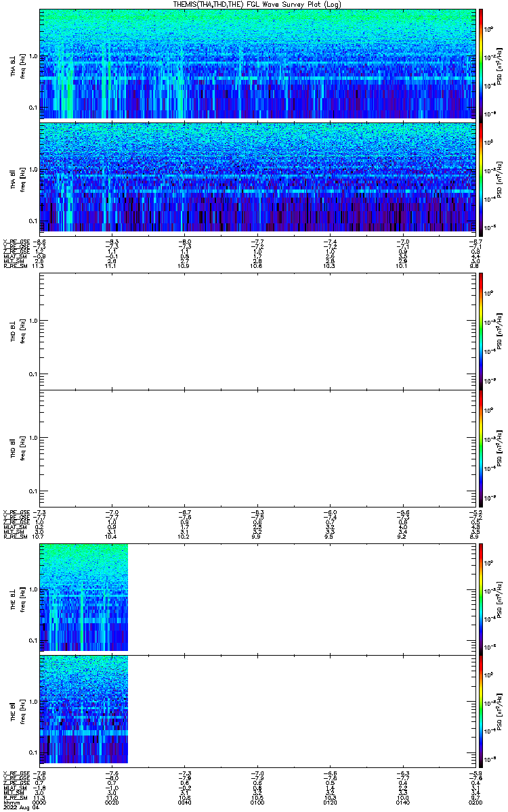Click the R_RE_SM label under the THD panels

(x=17, y=537)
